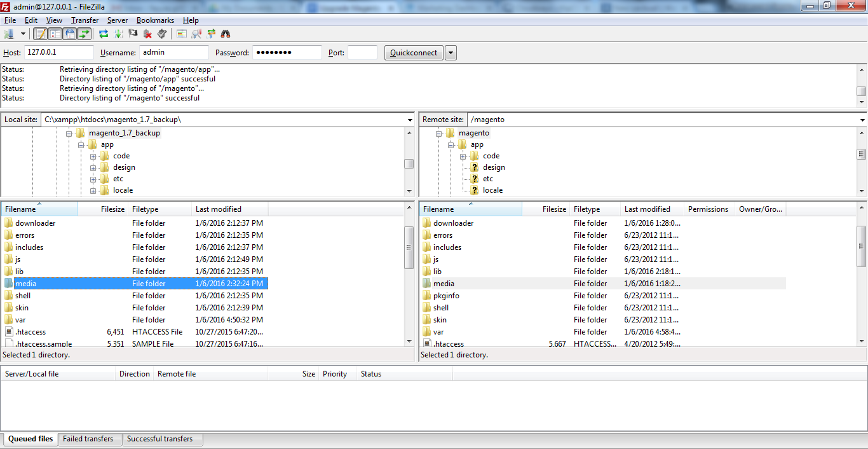
Task: Sort remote list by Permissions column
Action: 709,209
